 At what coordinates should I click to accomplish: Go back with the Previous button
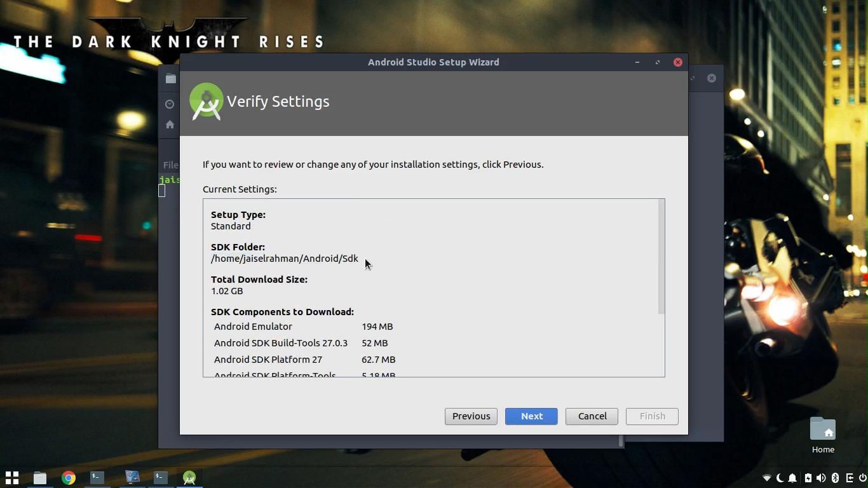point(471,416)
